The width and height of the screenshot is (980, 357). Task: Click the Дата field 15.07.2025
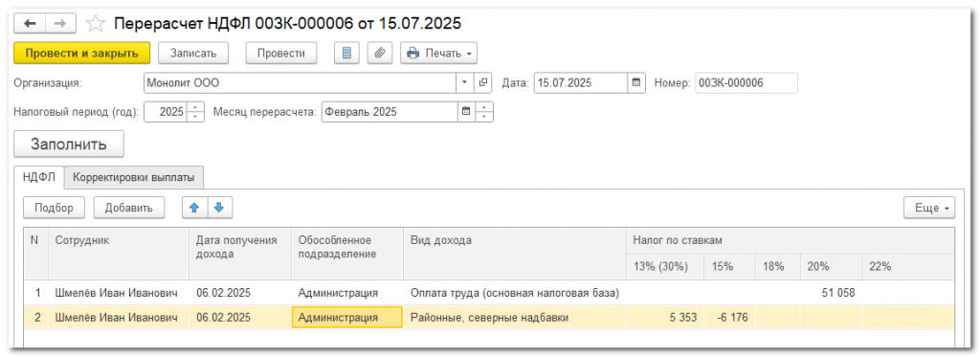click(581, 82)
